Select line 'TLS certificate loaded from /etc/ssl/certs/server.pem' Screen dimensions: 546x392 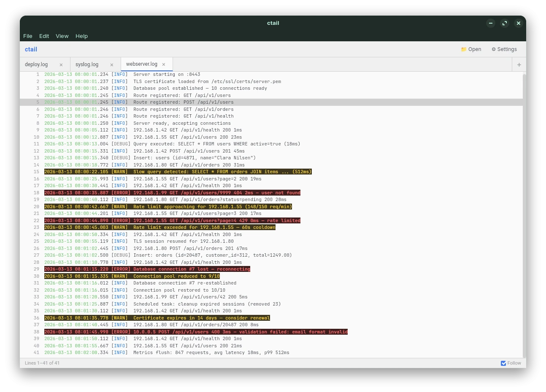pos(271,81)
